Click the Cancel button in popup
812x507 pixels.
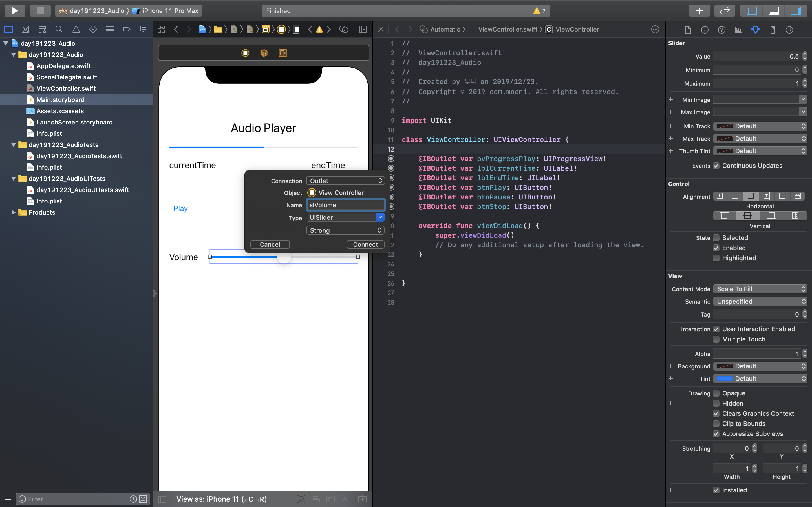click(x=270, y=244)
